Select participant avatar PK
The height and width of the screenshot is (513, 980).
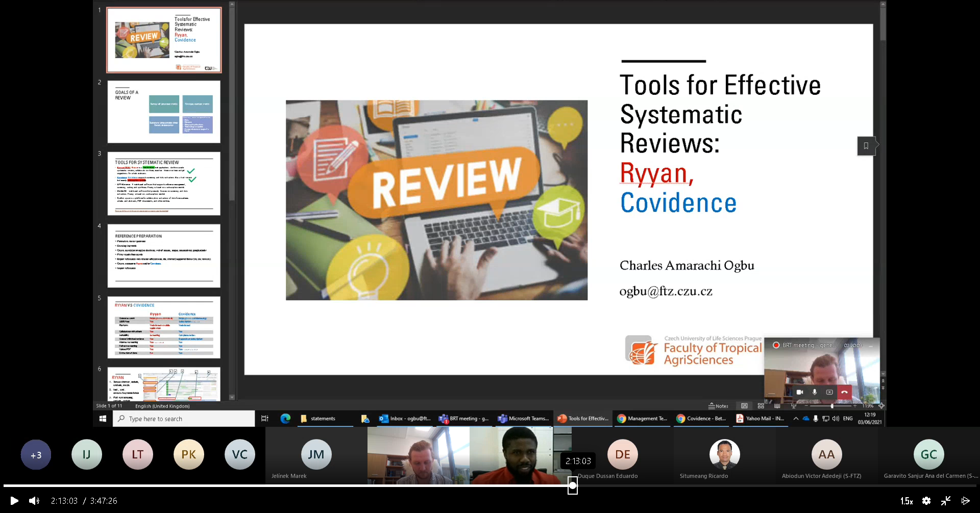(189, 454)
